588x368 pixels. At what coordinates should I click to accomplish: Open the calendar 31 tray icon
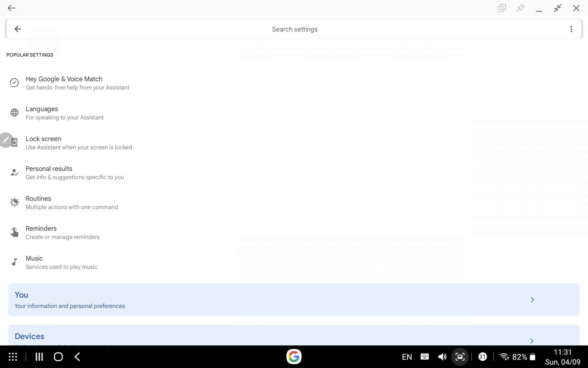pyautogui.click(x=482, y=356)
